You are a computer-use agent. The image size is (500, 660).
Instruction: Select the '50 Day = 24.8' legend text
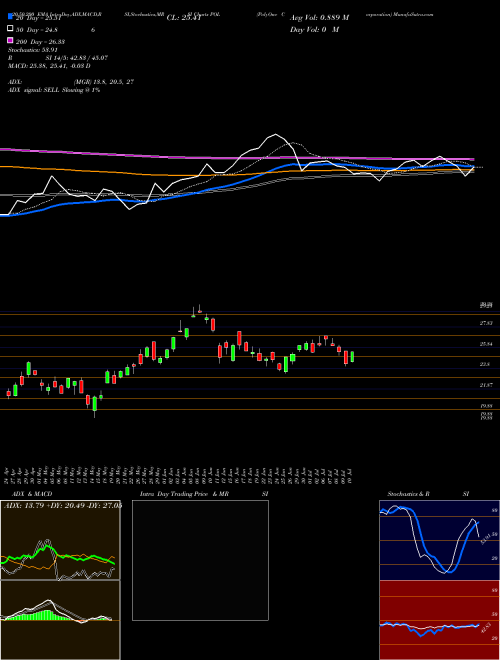37,29
